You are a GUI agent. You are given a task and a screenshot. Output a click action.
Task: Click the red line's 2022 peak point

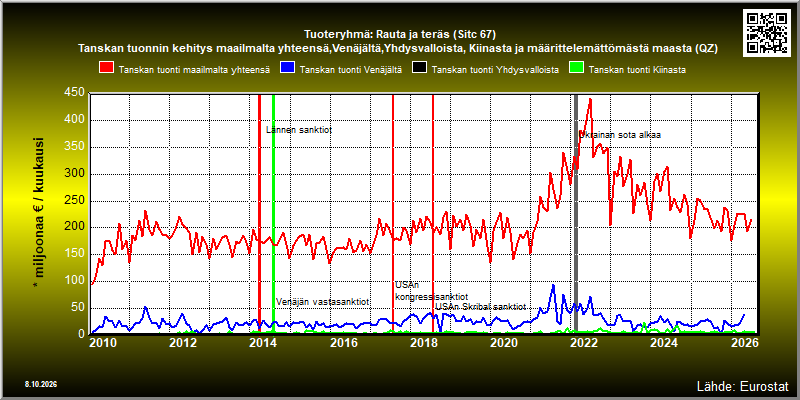pyautogui.click(x=590, y=99)
